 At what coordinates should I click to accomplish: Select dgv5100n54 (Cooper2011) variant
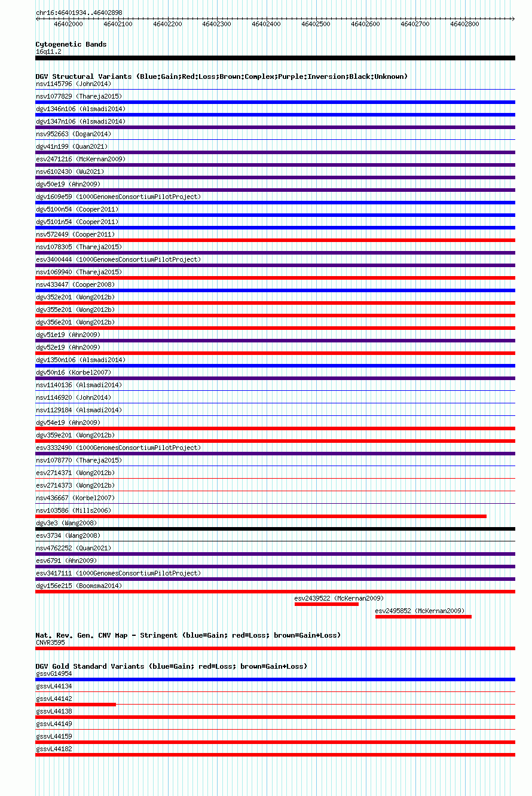[77, 209]
